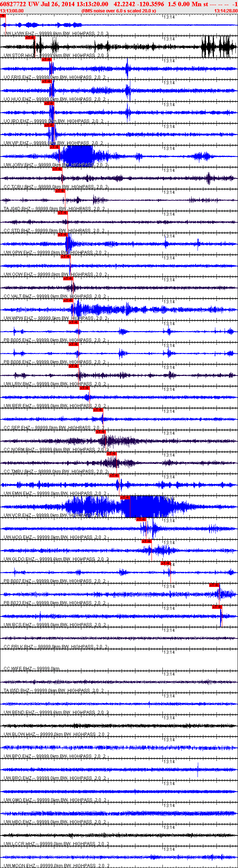The height and width of the screenshot is (868, 238).
Task: Click the red pick flag on UW.STOR trace
Action: (x=30, y=37)
